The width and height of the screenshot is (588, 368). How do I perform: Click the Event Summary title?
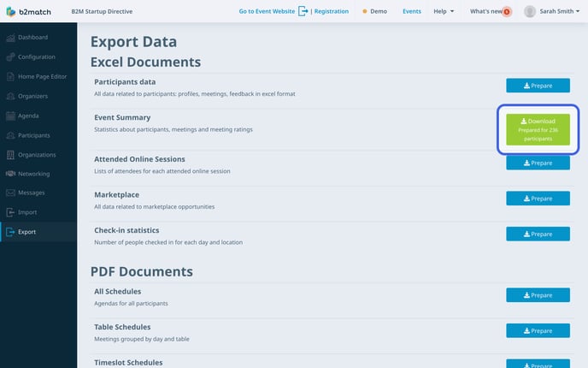click(x=122, y=117)
